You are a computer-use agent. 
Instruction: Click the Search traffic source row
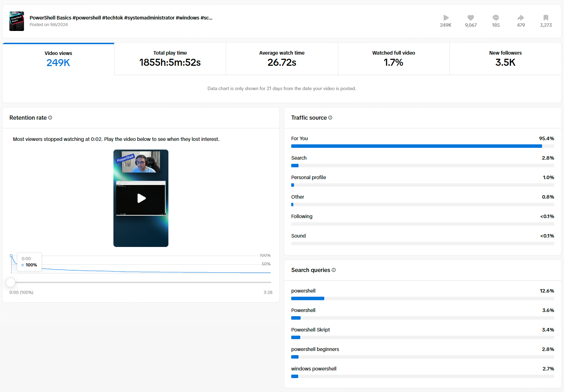(x=423, y=161)
